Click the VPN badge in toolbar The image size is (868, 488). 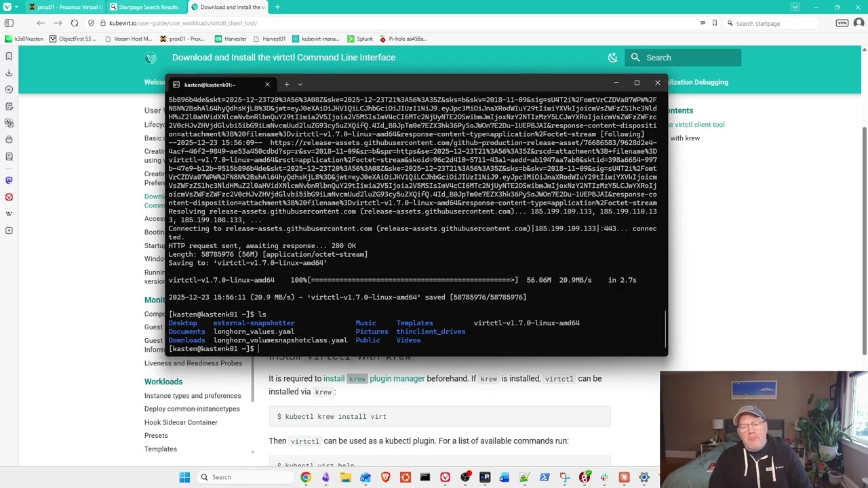click(x=842, y=23)
